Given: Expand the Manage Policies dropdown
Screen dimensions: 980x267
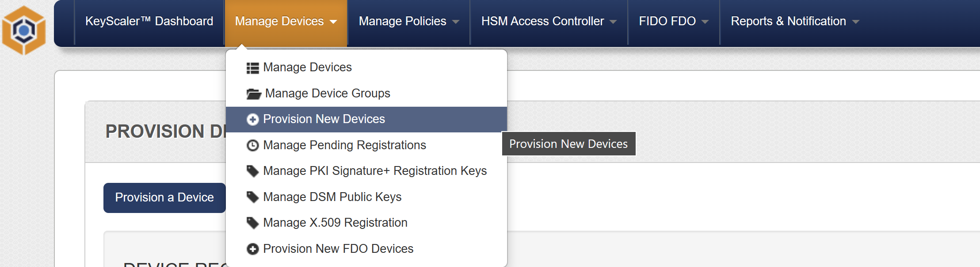Looking at the screenshot, I should point(409,21).
